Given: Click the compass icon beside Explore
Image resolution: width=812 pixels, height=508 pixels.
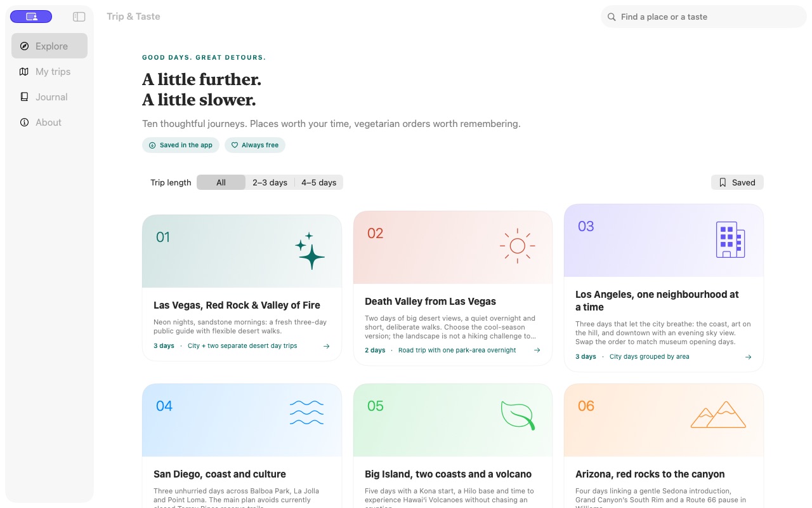Looking at the screenshot, I should pos(24,46).
